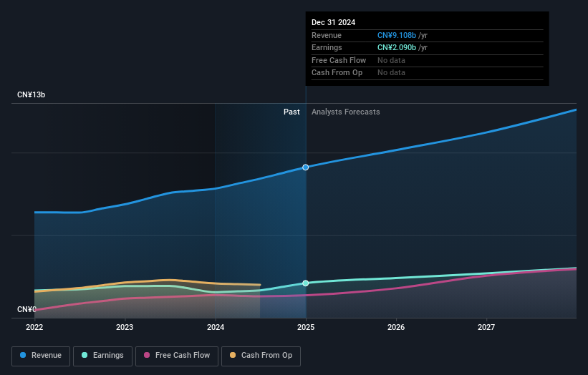The height and width of the screenshot is (375, 588).
Task: Click the Dec 31 2024 tooltip date
Action: tap(333, 22)
